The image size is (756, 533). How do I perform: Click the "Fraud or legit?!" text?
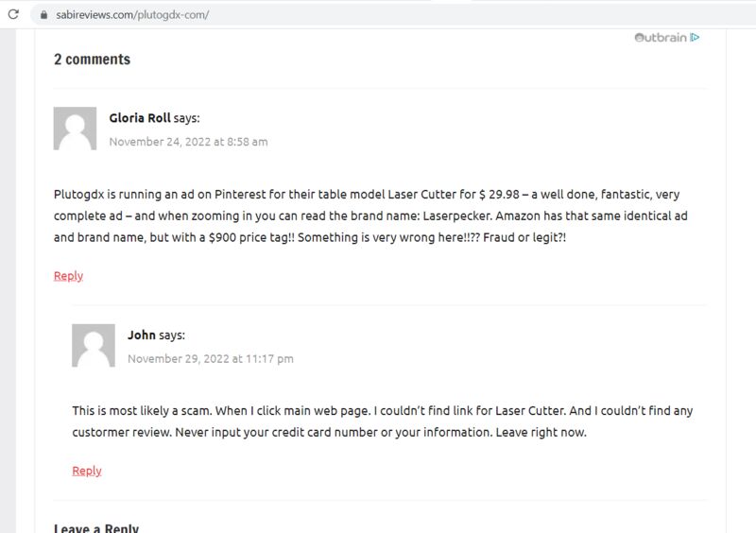[524, 238]
